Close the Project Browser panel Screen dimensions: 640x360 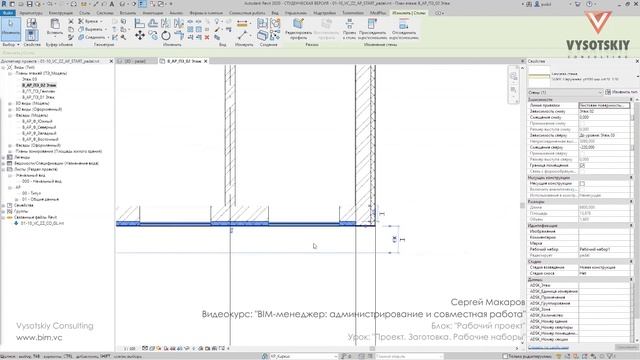point(111,61)
